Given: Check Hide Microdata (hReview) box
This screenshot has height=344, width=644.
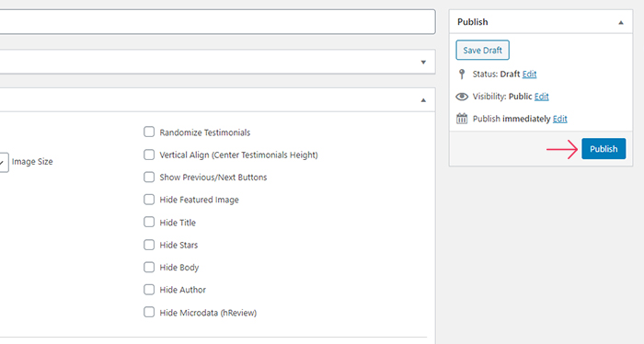Looking at the screenshot, I should pyautogui.click(x=149, y=312).
